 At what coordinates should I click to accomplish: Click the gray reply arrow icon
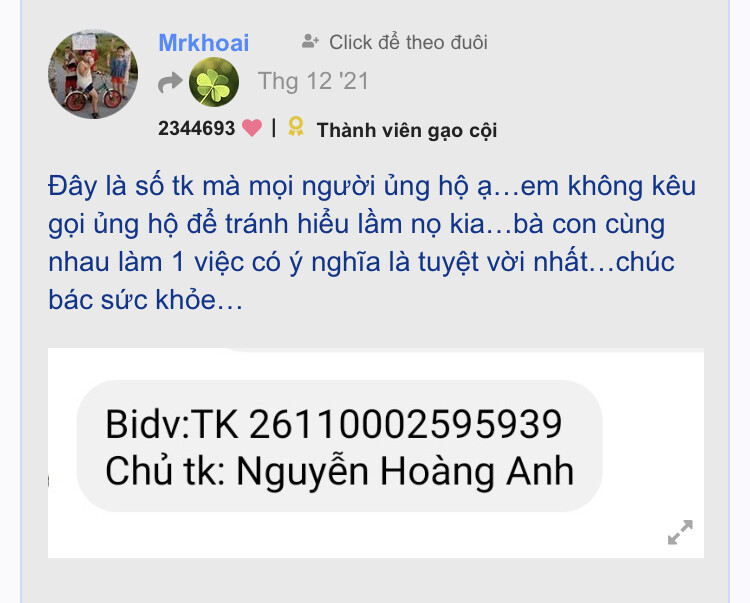click(x=170, y=82)
